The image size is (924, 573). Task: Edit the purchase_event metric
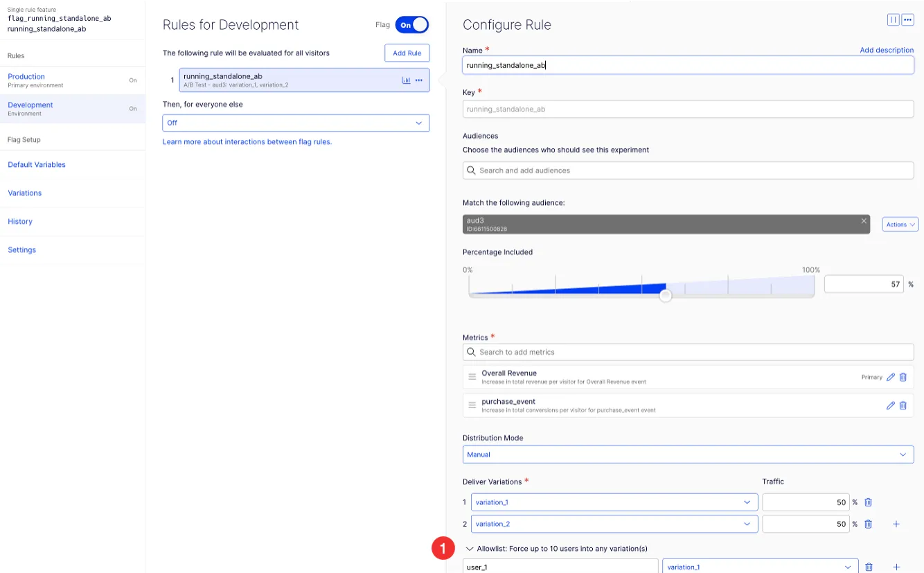pos(891,405)
